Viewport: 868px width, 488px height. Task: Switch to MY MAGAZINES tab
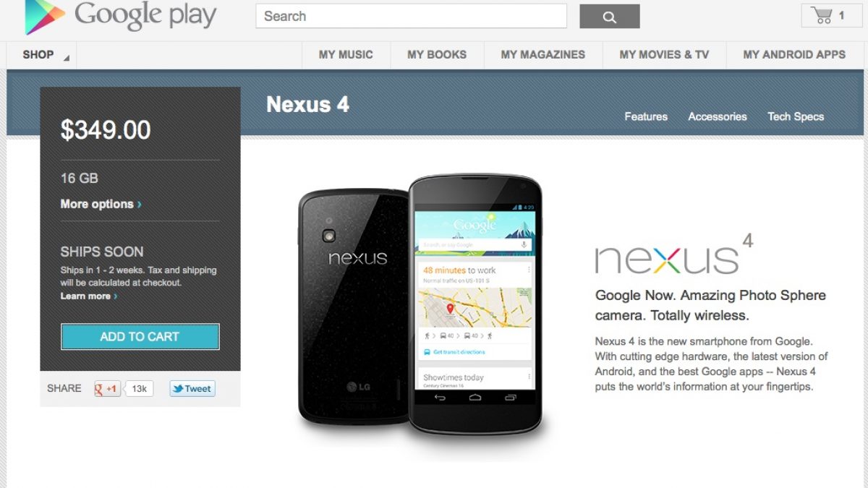pos(543,54)
